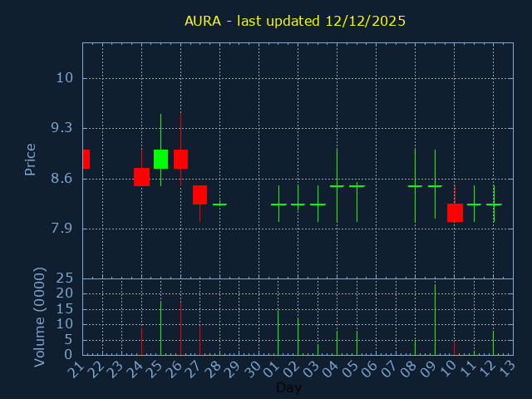
Task: Click the price axis value 8.6
Action: 62,178
